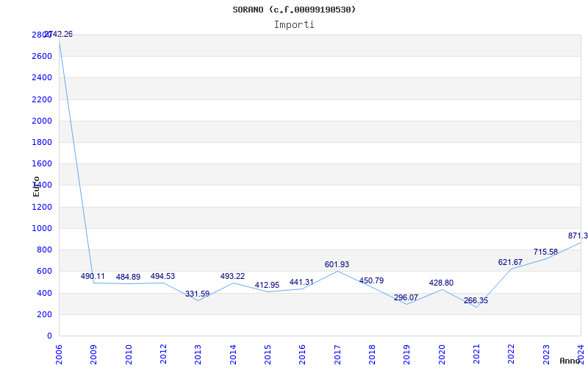Click the 2015 year tick label
This screenshot has height=368, width=588.
[x=268, y=355]
